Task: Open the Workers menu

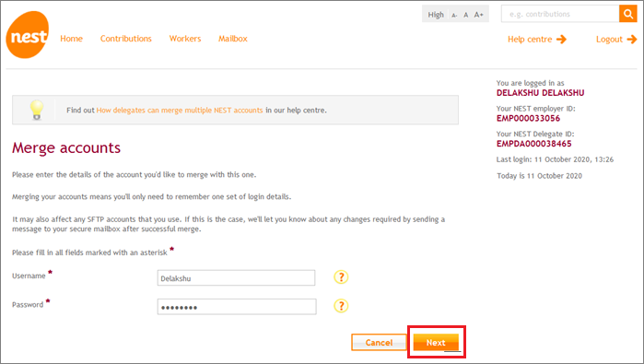Action: [185, 39]
